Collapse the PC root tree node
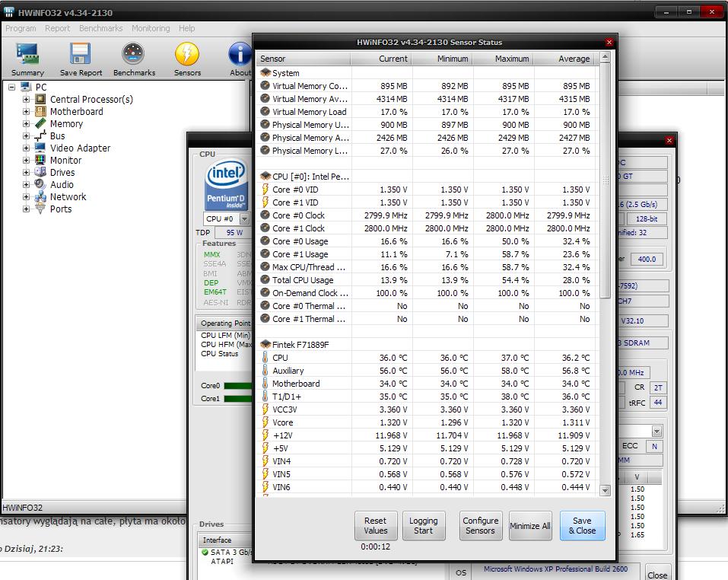728x580 pixels. (x=12, y=88)
